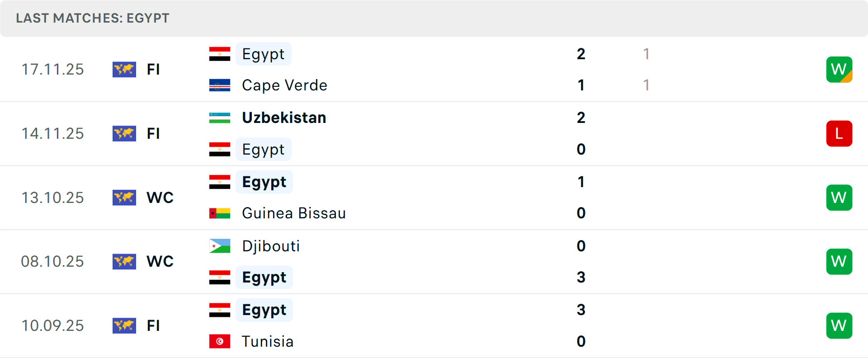Click the world competition icon beside 17.11.25
The width and height of the screenshot is (868, 358).
[x=124, y=70]
